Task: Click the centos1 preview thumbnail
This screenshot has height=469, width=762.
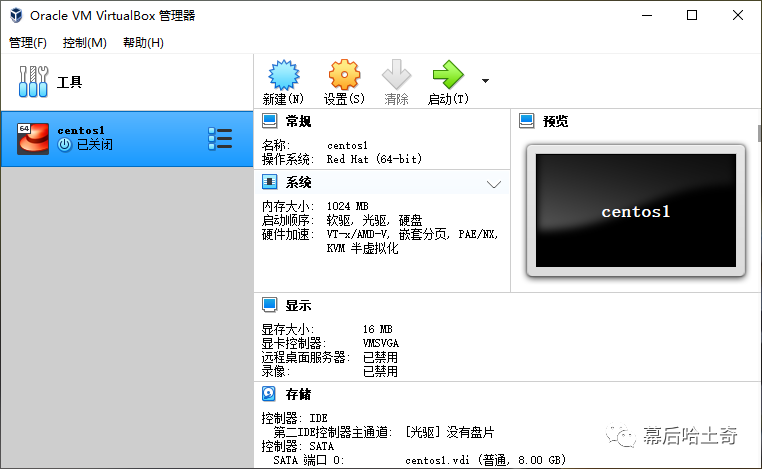Action: tap(635, 211)
